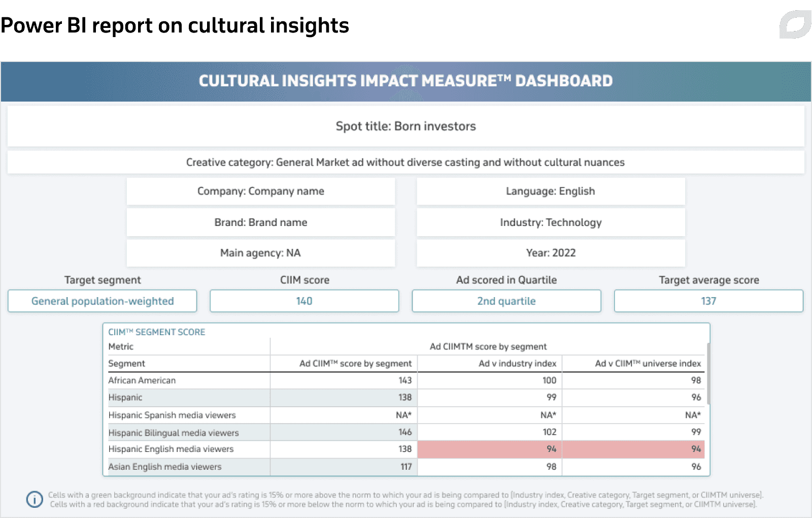This screenshot has width=812, height=518.
Task: Click the Brand: Brand name card
Action: click(x=261, y=222)
